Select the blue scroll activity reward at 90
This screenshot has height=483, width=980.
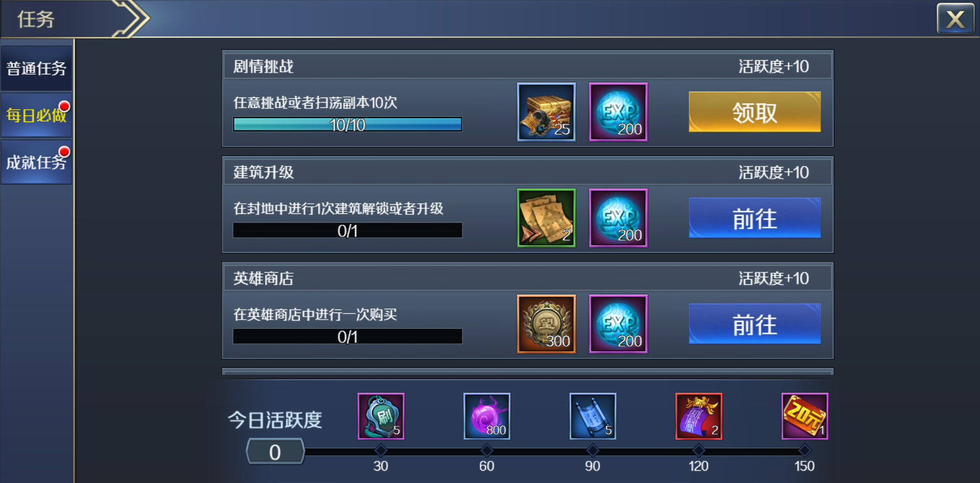pyautogui.click(x=593, y=416)
